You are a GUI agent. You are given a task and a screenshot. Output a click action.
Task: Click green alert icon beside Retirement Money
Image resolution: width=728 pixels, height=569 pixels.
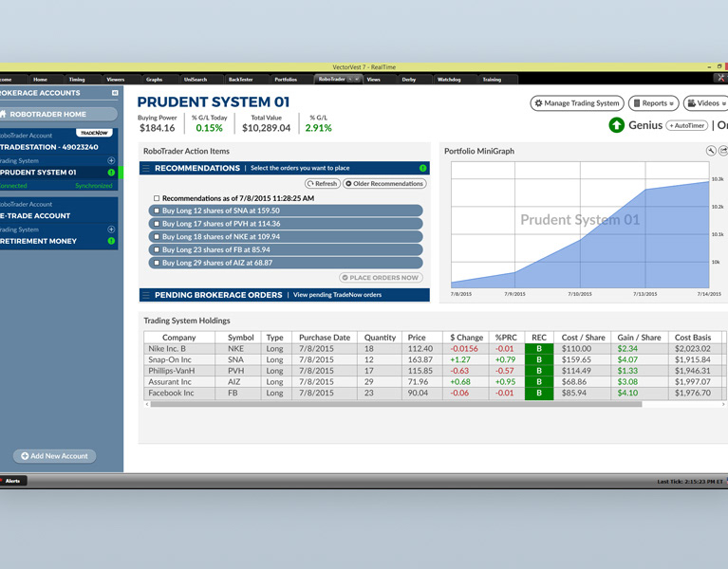[x=111, y=241]
